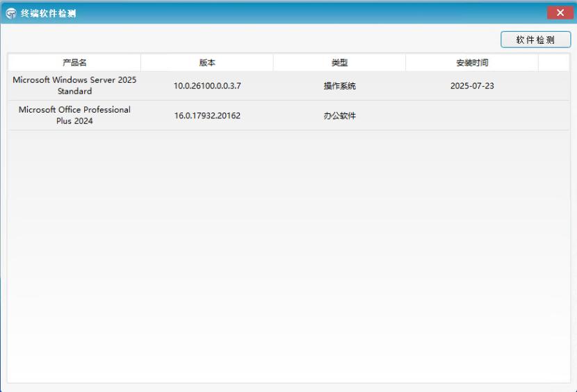Viewport: 577px width, 392px height.
Task: Click version 16.0.17932.20162 cell
Action: pyautogui.click(x=207, y=115)
